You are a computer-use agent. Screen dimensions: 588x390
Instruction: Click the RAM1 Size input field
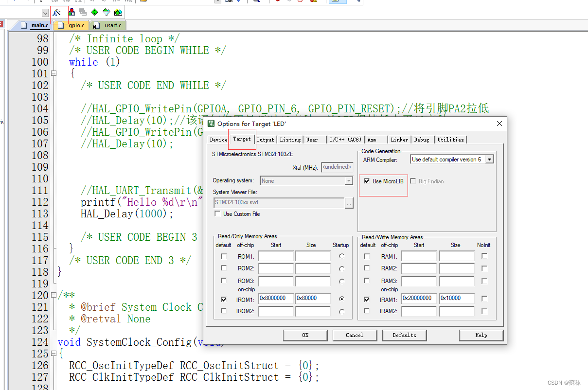coord(457,256)
